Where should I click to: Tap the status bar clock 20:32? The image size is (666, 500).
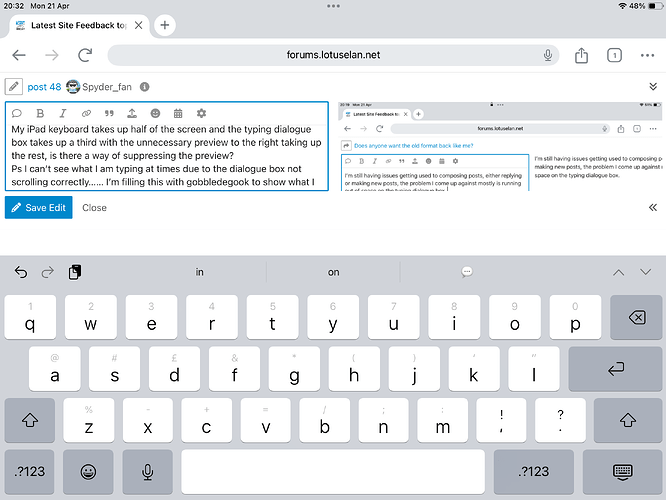click(14, 6)
